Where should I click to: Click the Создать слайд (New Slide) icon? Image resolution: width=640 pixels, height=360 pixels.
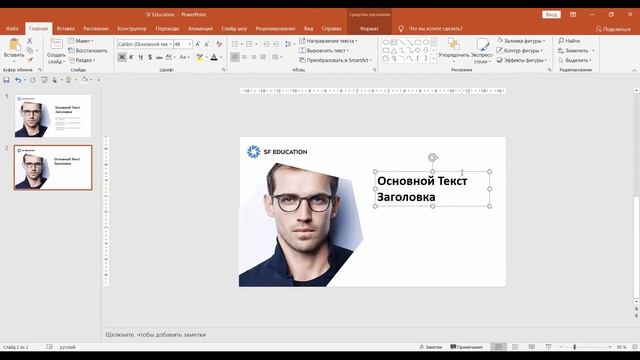pos(56,44)
